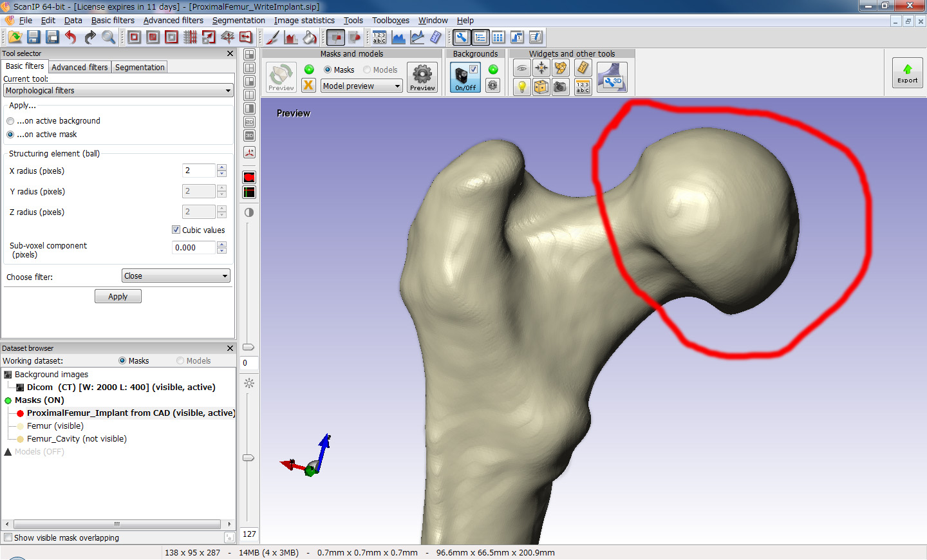Open the Toolboxes menu
927x560 pixels.
coord(391,21)
